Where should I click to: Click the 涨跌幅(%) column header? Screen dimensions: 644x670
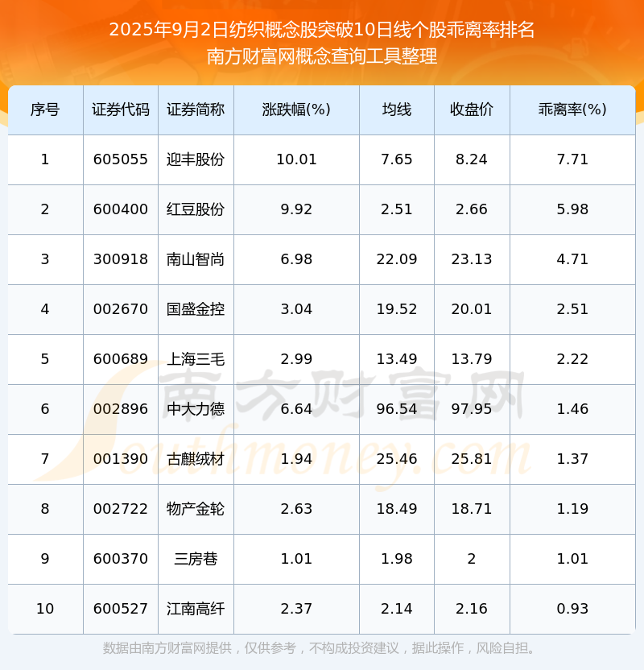click(x=296, y=110)
